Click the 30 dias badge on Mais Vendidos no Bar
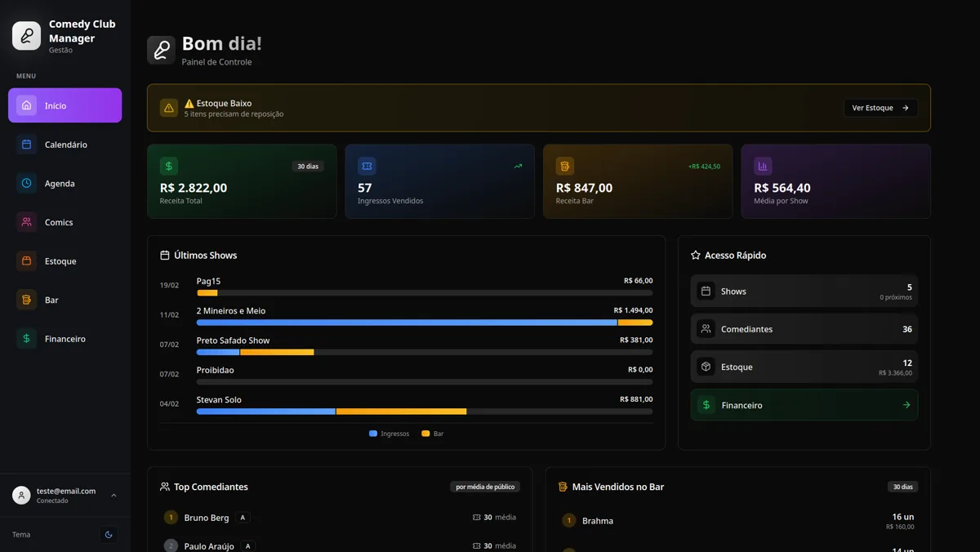The width and height of the screenshot is (980, 552). (903, 487)
